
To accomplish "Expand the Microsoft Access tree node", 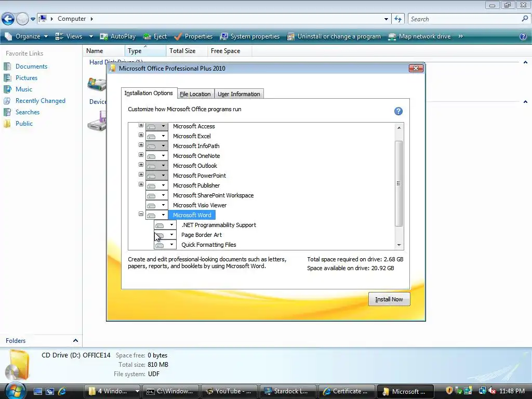I will tap(141, 125).
